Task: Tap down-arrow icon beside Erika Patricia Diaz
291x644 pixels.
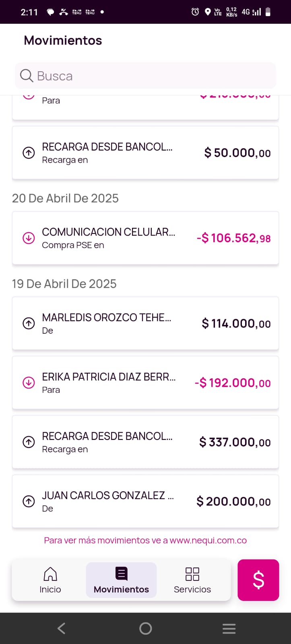Action: [x=29, y=382]
